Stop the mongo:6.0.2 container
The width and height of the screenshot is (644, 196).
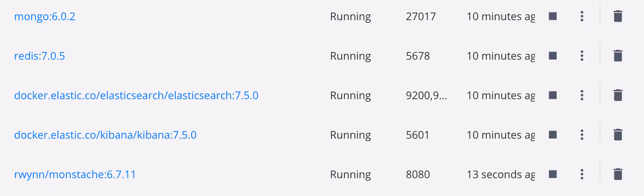tap(553, 16)
